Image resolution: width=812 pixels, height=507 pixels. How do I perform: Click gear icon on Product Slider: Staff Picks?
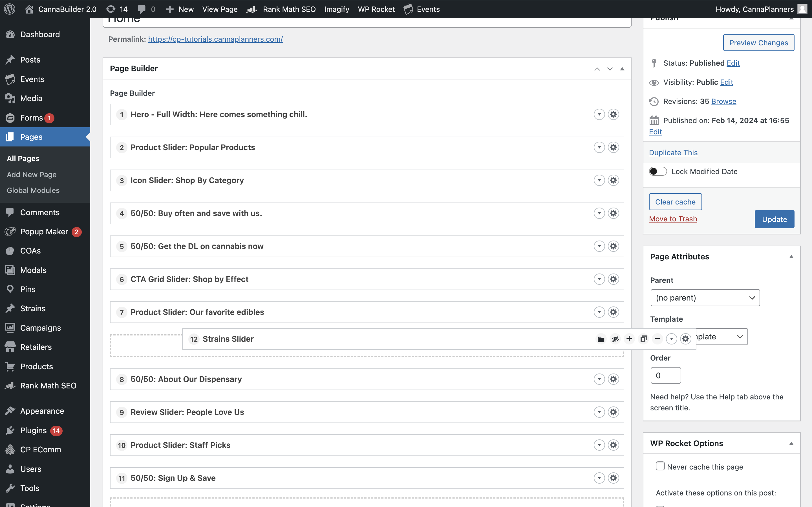coord(613,445)
